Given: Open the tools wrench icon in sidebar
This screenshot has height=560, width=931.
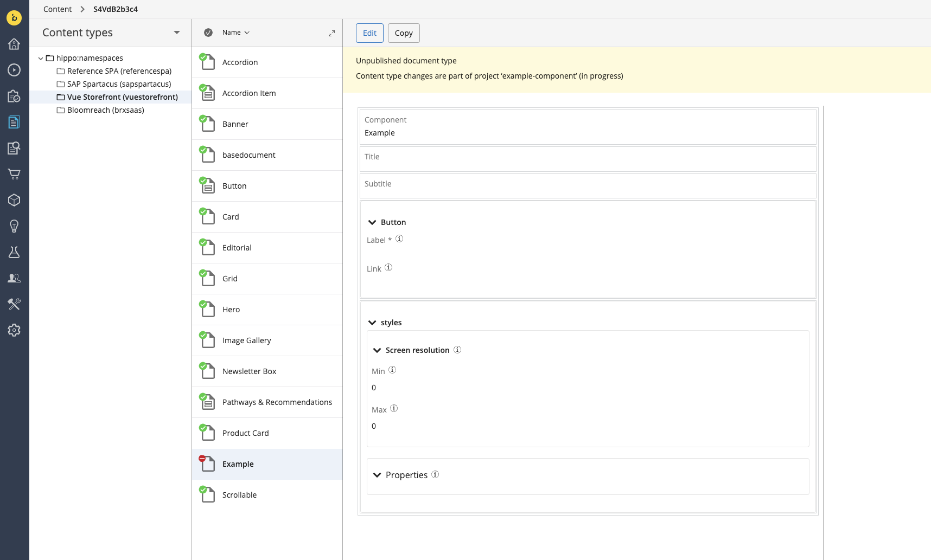Looking at the screenshot, I should tap(14, 304).
